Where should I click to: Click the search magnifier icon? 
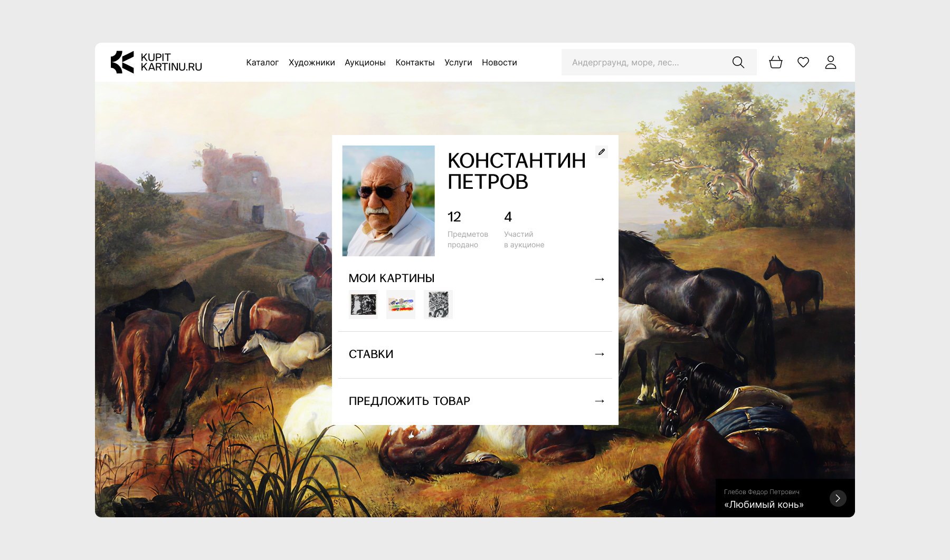tap(738, 62)
